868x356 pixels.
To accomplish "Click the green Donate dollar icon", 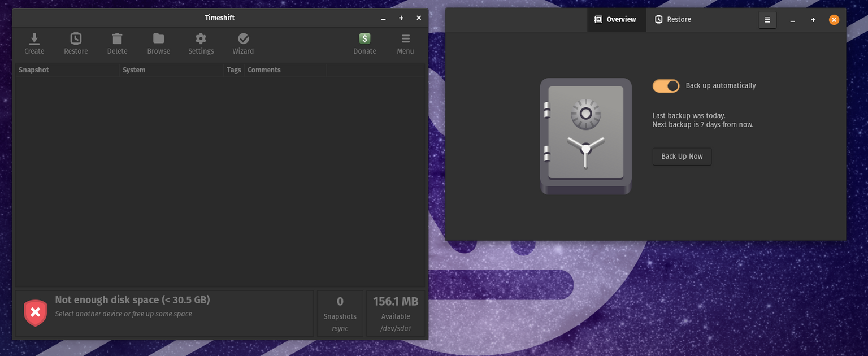I will click(x=364, y=39).
